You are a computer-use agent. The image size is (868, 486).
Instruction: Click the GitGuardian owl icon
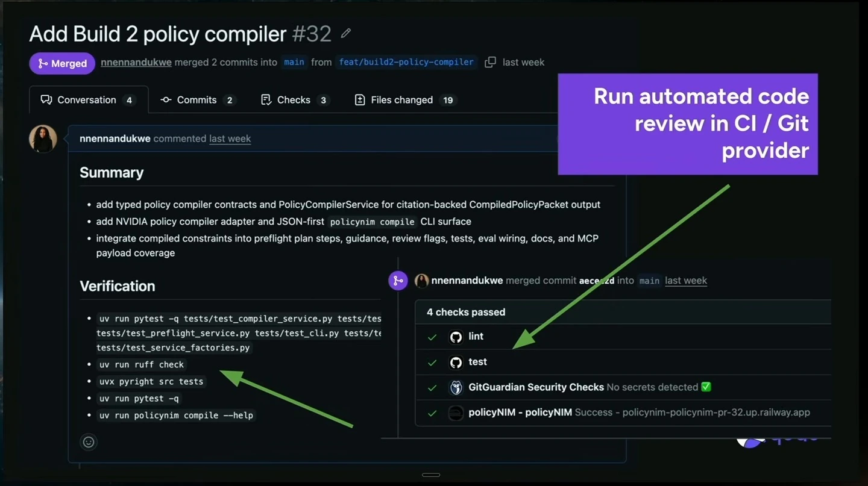[x=456, y=387]
